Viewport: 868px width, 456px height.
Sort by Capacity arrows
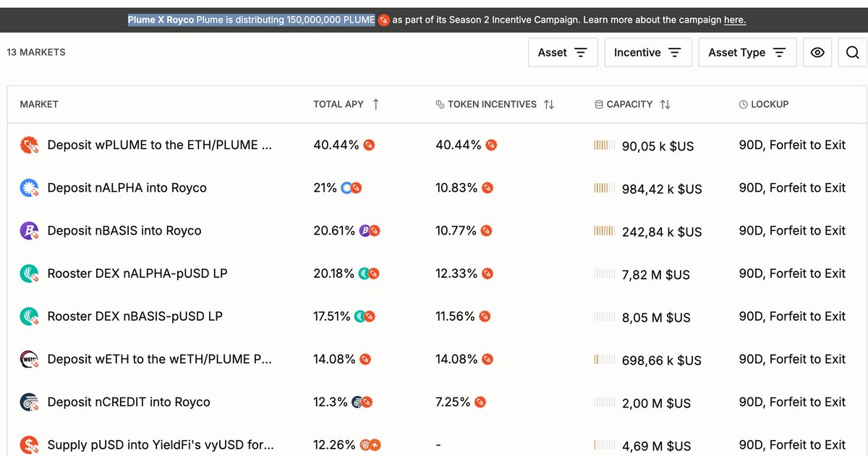tap(665, 104)
